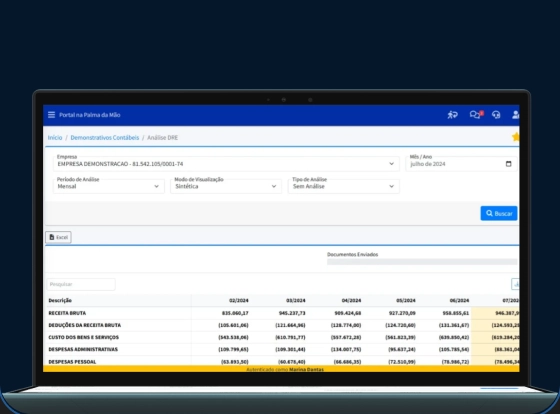The image size is (560, 414).
Task: Open the hamburger menu icon
Action: [x=51, y=115]
